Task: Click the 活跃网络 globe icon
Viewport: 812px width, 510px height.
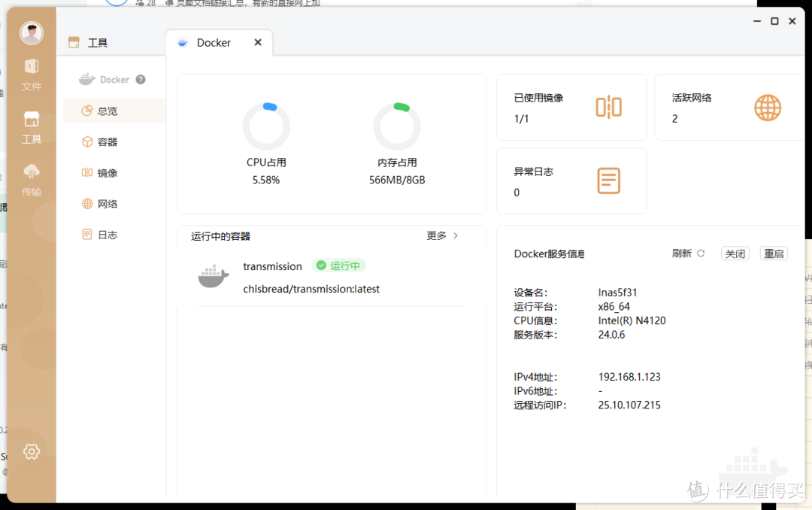Action: [768, 108]
